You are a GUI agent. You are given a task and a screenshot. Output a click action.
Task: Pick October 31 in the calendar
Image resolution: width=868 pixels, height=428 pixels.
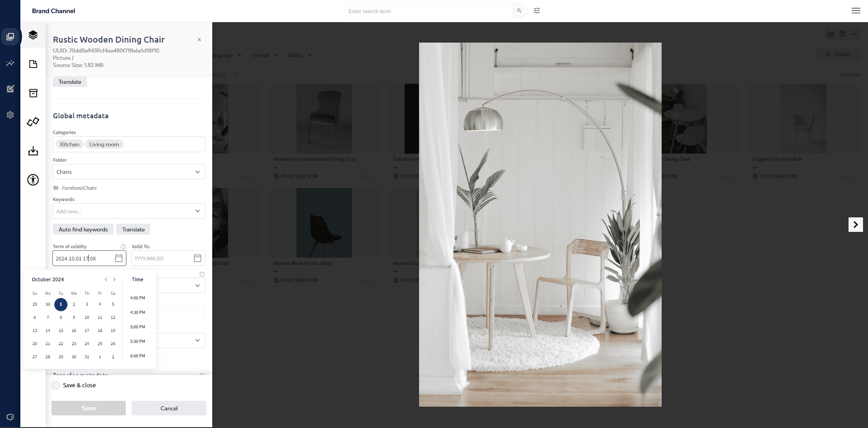(87, 357)
